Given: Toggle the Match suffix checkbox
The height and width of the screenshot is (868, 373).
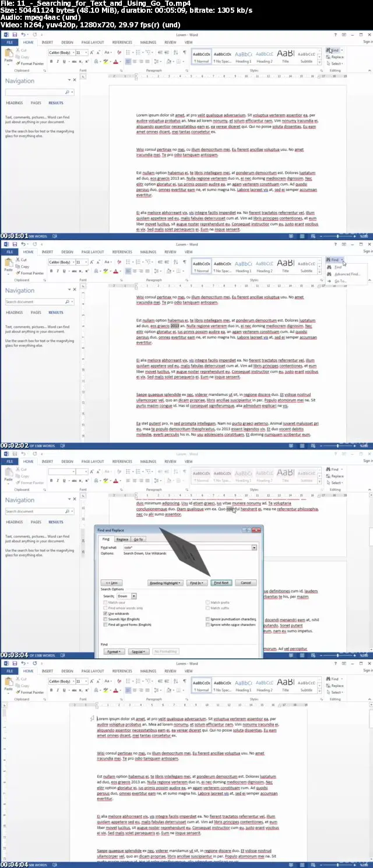Looking at the screenshot, I should [208, 608].
